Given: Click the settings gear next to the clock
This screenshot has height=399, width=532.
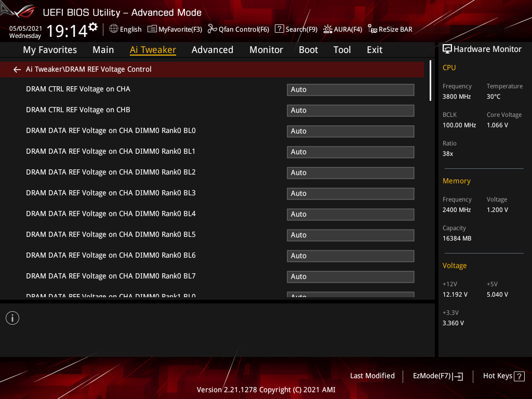Looking at the screenshot, I should (93, 27).
